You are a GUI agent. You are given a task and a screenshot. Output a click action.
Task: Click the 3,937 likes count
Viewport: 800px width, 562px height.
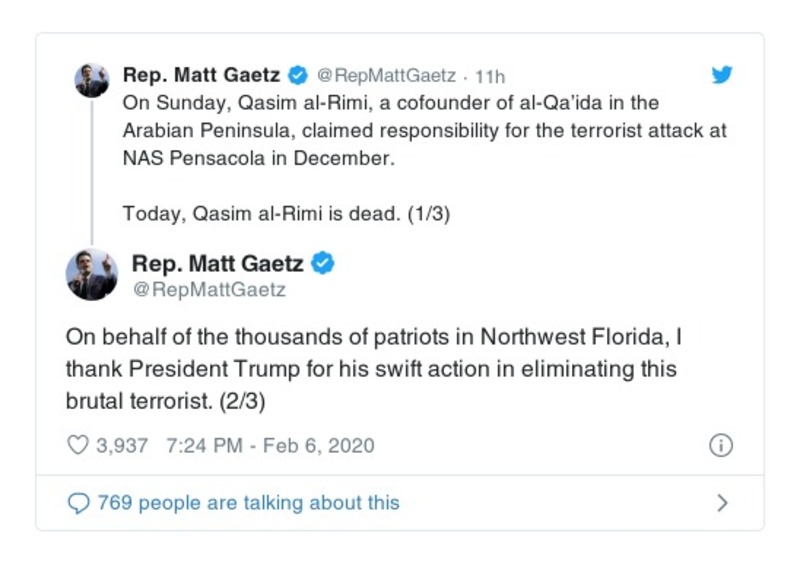point(121,445)
